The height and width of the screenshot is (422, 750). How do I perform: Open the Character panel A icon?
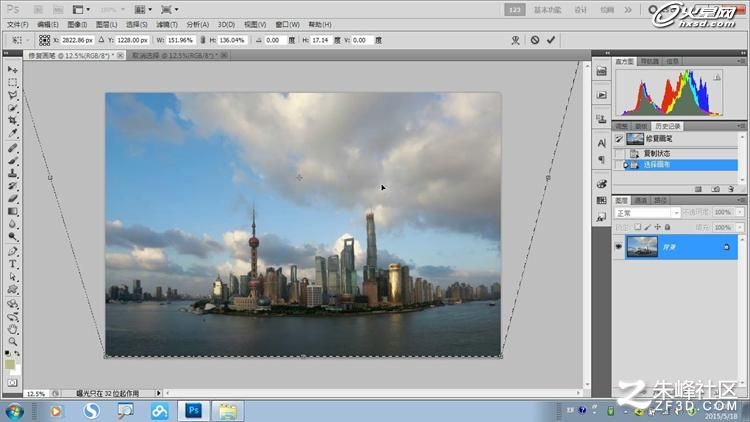tap(602, 143)
